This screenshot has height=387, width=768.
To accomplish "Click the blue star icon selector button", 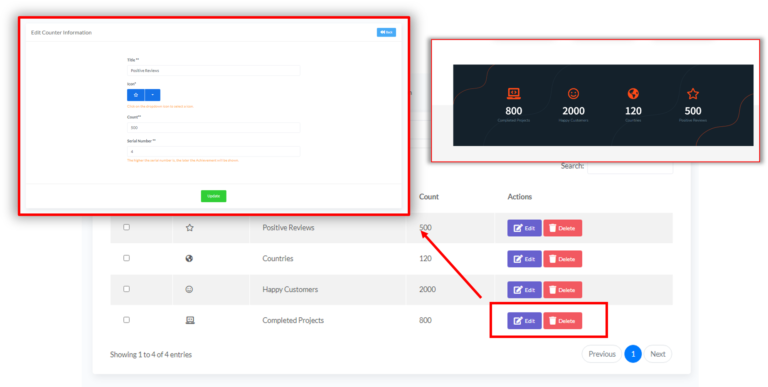I will (x=136, y=95).
